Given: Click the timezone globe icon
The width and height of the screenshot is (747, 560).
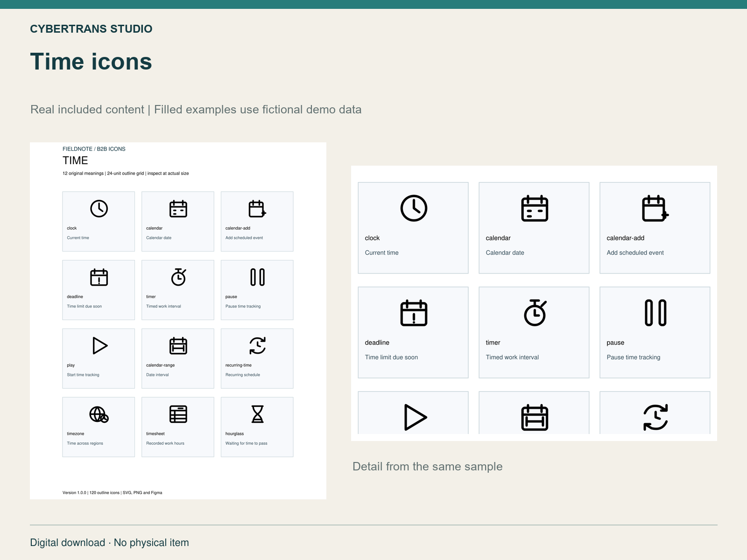Looking at the screenshot, I should point(99,414).
